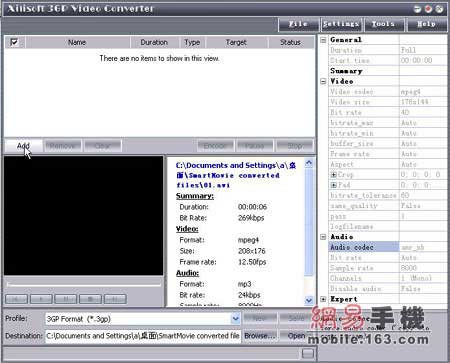The height and width of the screenshot is (363, 450).
Task: Collapse the General property group
Action: click(323, 40)
